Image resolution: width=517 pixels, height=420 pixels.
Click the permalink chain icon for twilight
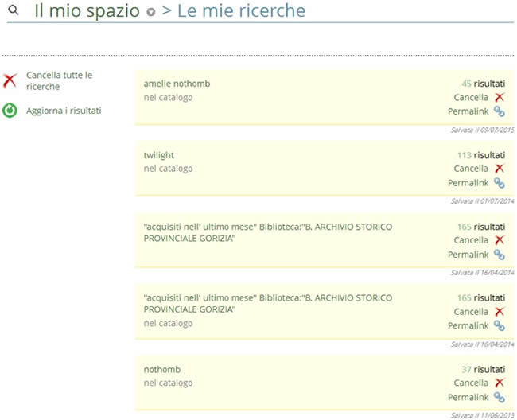(500, 183)
